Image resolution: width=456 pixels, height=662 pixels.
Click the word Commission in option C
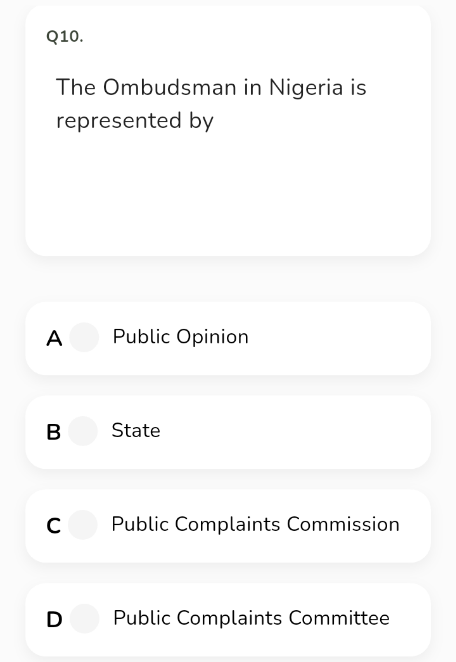(343, 524)
